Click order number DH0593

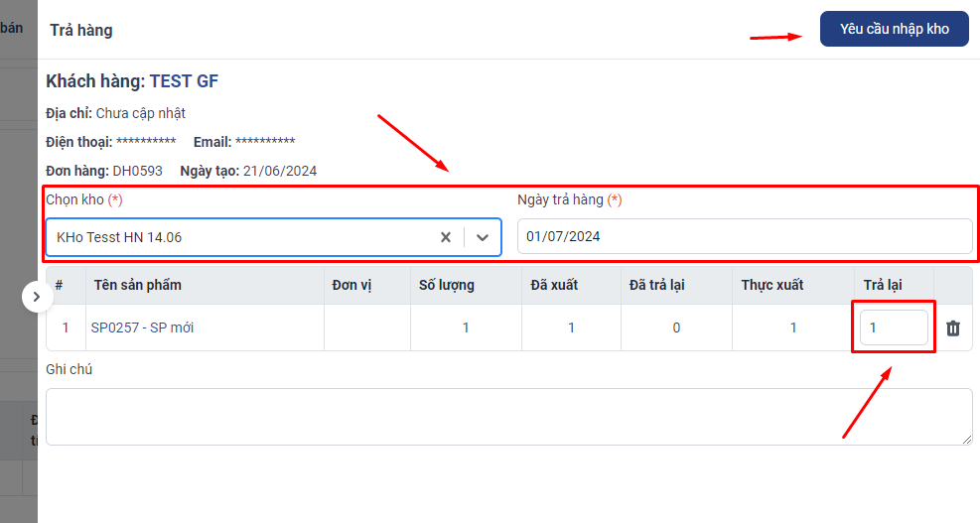click(137, 171)
